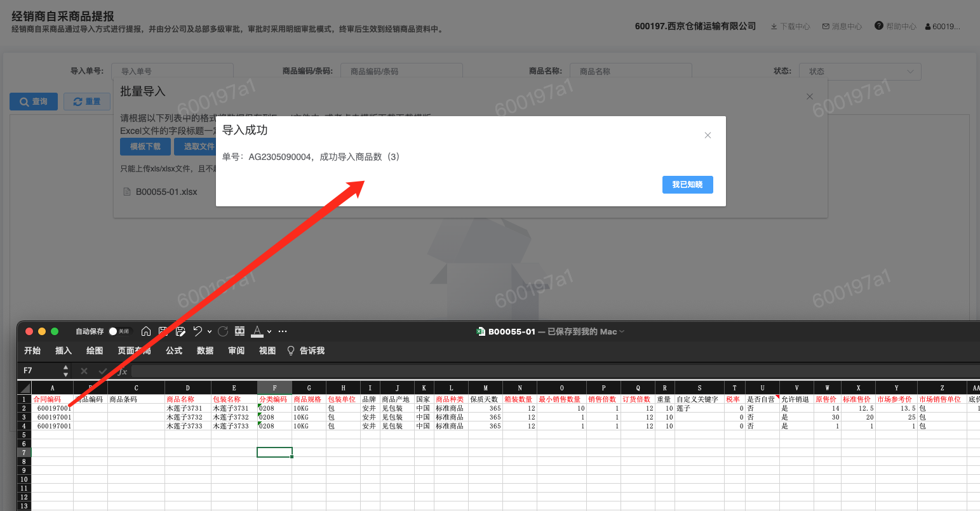Open 消息中心 in the page header

click(x=842, y=27)
